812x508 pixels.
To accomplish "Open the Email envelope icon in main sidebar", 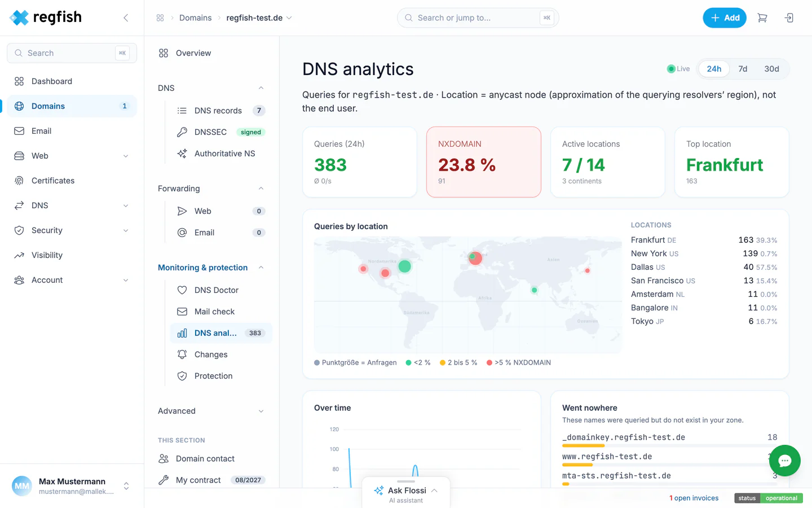I will 19,131.
